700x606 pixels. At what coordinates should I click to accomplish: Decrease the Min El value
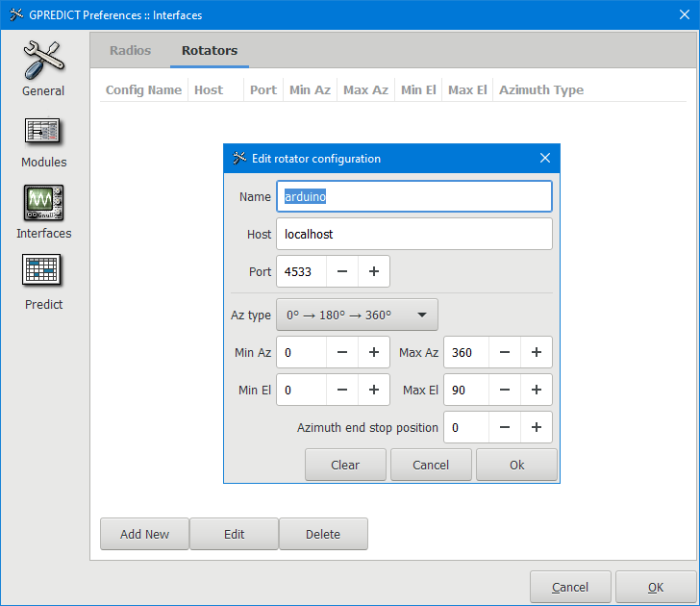point(342,390)
